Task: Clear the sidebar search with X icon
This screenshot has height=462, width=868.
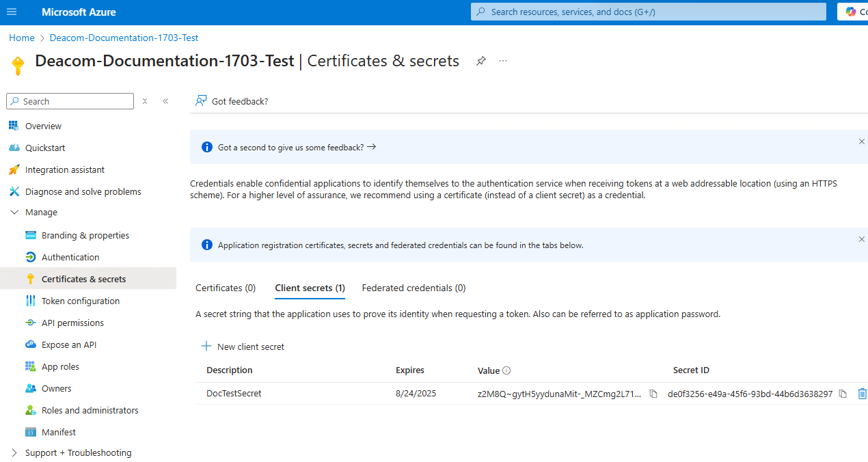Action: 145,101
